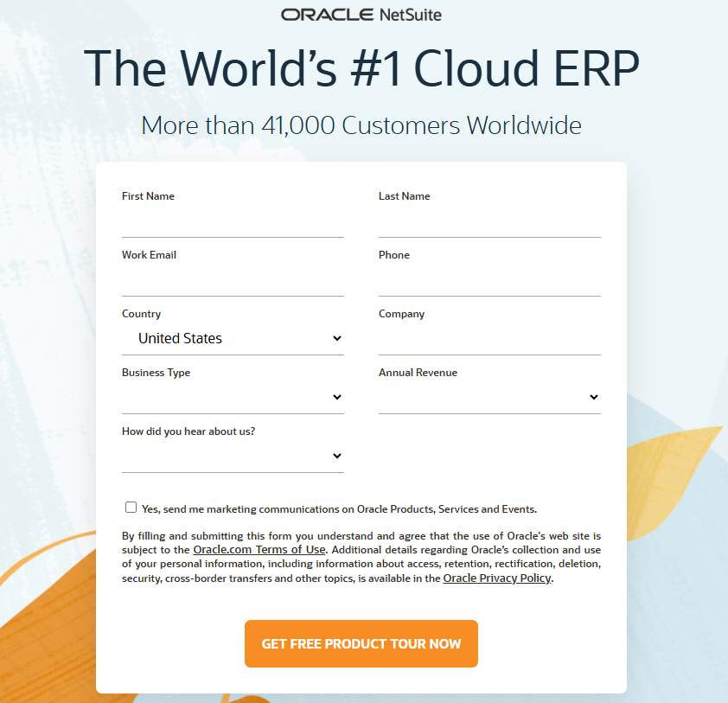The width and height of the screenshot is (728, 703).
Task: Focus the First Name input field
Action: click(233, 221)
